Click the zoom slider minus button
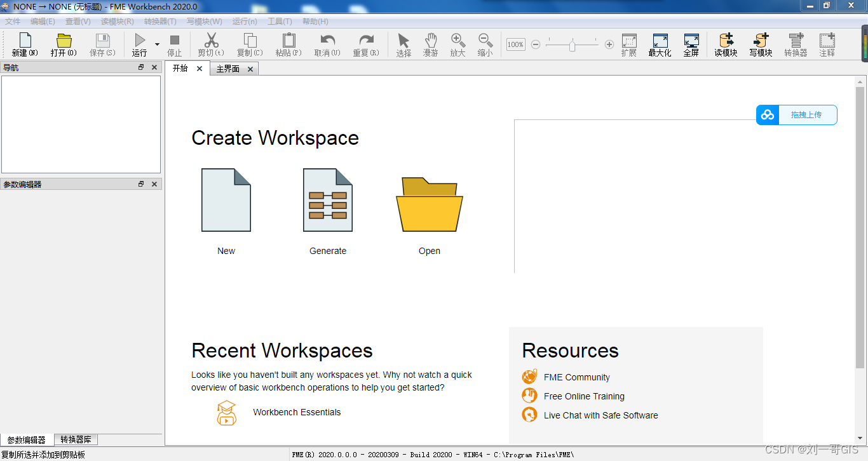The width and height of the screenshot is (868, 461). click(536, 44)
